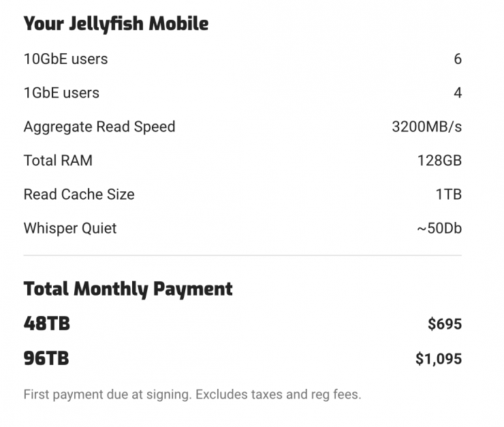Click the "Total RAM" label
This screenshot has width=504, height=427.
pyautogui.click(x=58, y=161)
